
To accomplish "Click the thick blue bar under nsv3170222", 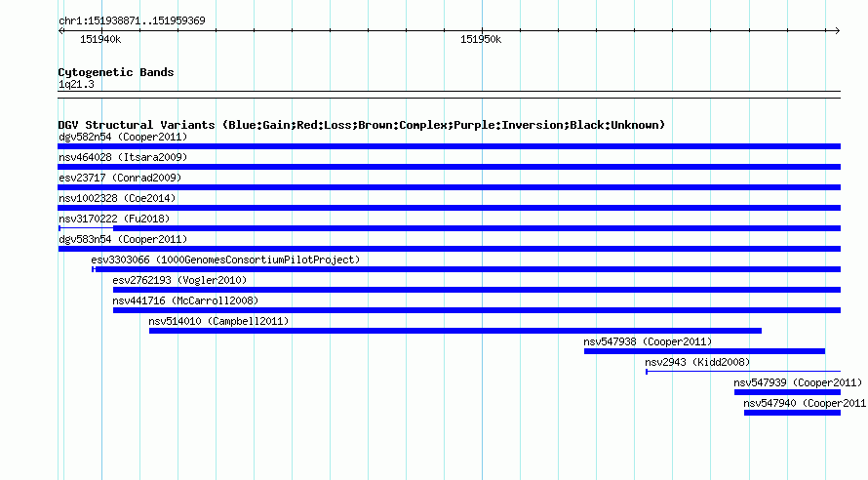I will click(477, 228).
